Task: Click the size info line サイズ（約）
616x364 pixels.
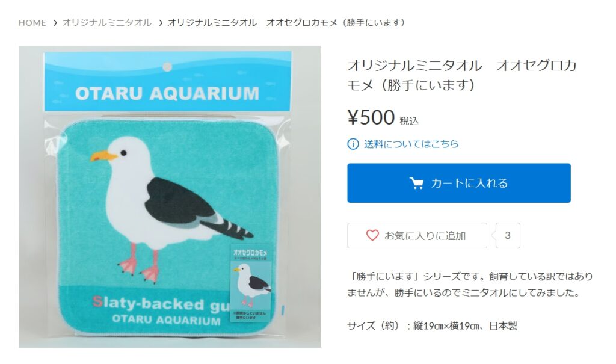Action: point(432,325)
